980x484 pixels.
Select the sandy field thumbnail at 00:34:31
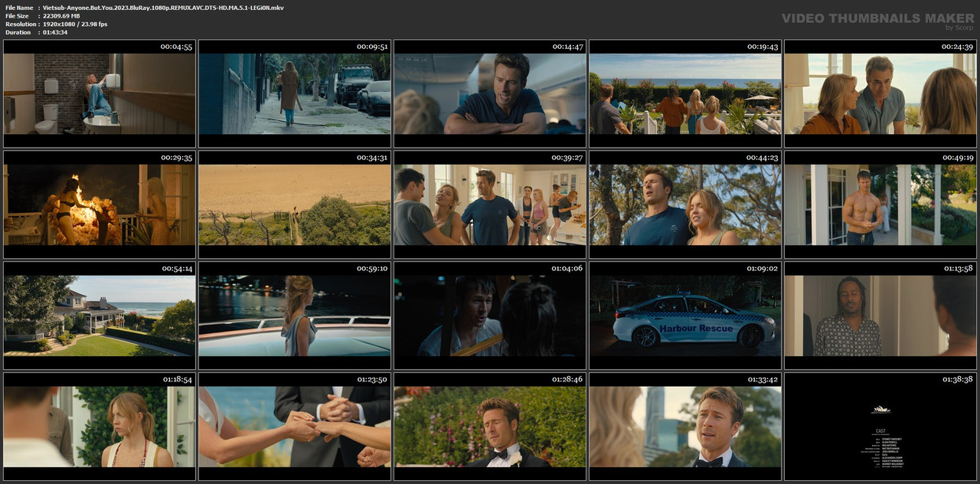[295, 204]
